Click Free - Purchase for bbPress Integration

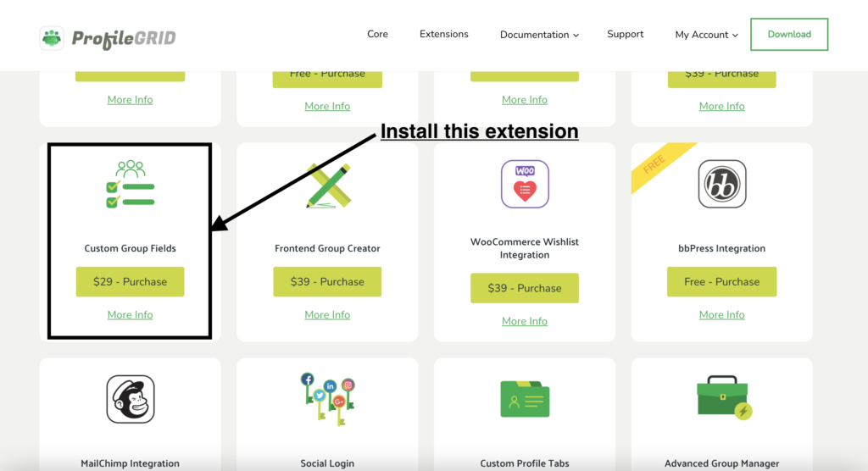click(722, 282)
